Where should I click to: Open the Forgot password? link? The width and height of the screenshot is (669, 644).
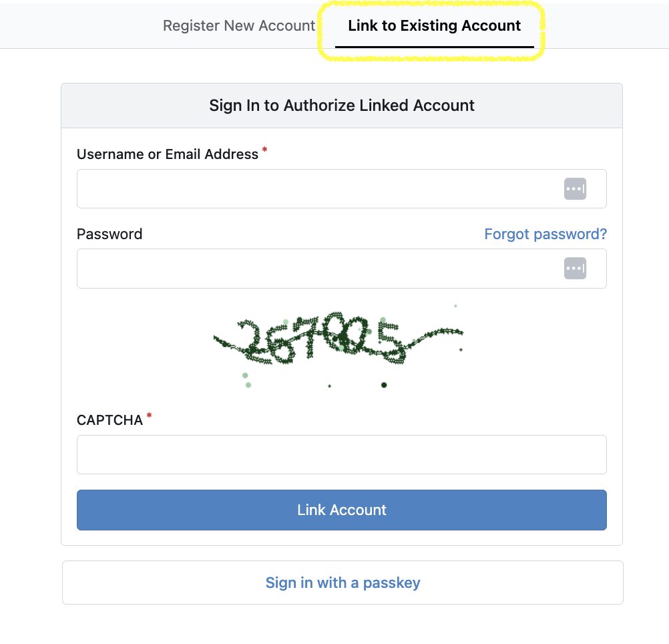coord(545,234)
